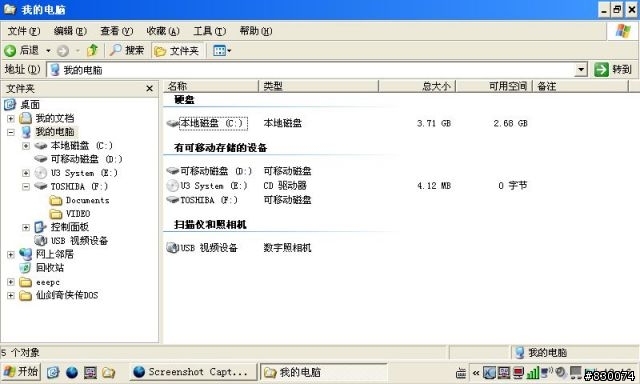Open the folder icon in quick launch
This screenshot has width=640, height=384.
point(108,372)
